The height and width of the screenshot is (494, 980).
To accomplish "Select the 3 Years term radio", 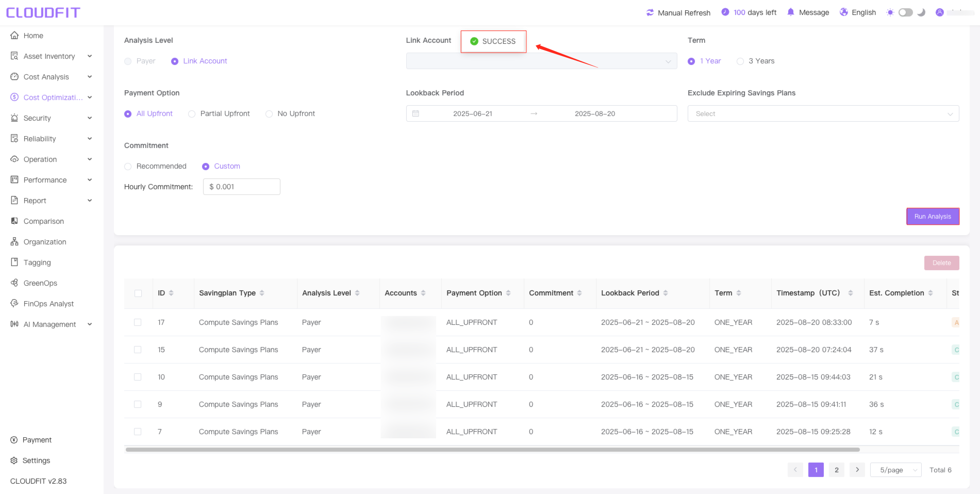I will [740, 61].
